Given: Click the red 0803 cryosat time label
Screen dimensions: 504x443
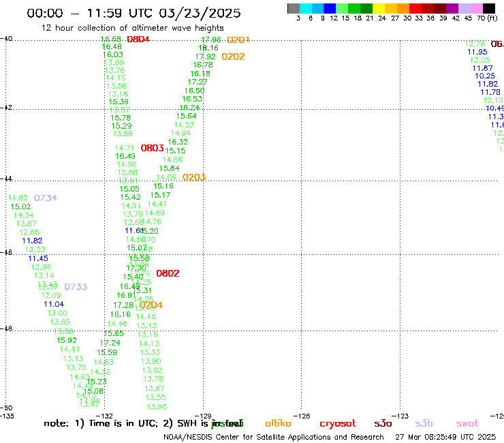Looking at the screenshot, I should [153, 148].
